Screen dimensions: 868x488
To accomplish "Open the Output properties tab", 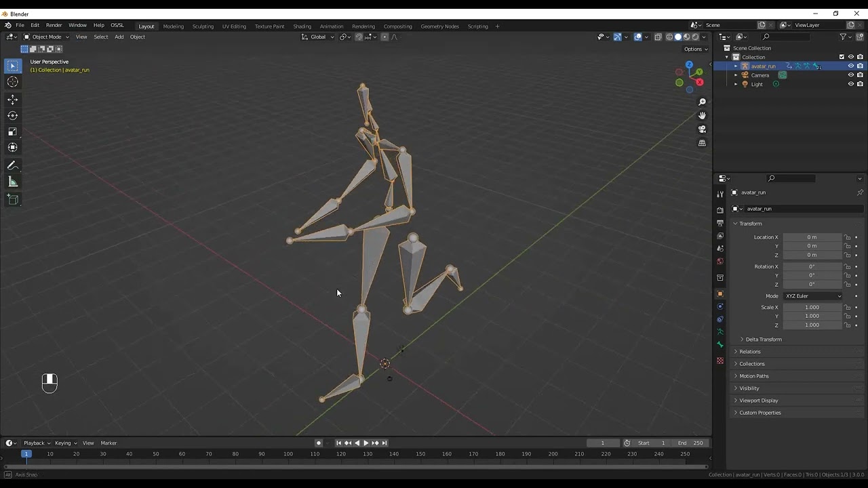I will [720, 223].
